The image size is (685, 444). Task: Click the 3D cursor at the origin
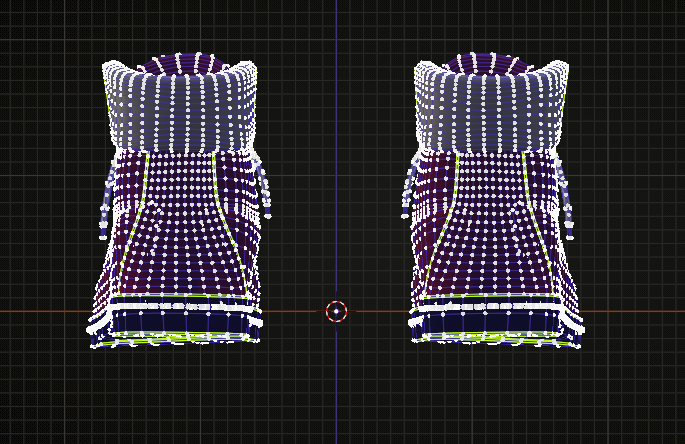click(x=336, y=312)
